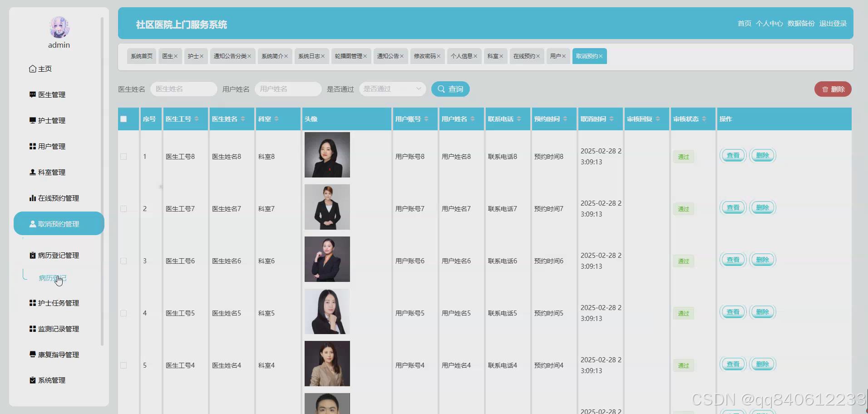This screenshot has width=868, height=414.
Task: Open the avatar photo in row 医生工号8
Action: (x=327, y=155)
